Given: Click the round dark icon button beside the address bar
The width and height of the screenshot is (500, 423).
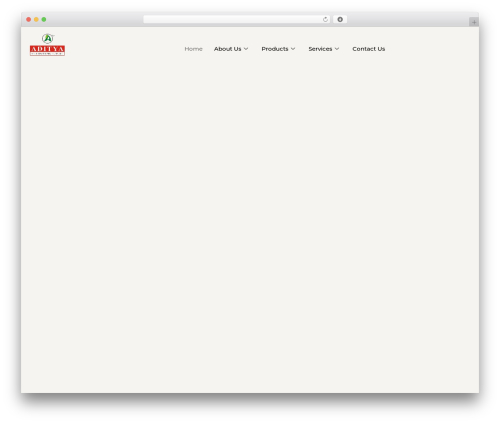Looking at the screenshot, I should [340, 19].
